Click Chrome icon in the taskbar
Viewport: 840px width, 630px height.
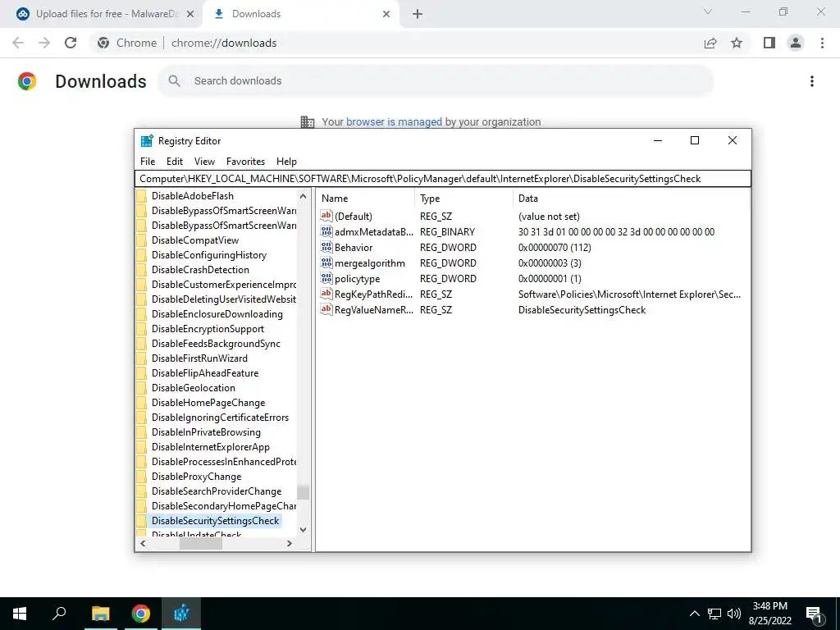(x=140, y=614)
